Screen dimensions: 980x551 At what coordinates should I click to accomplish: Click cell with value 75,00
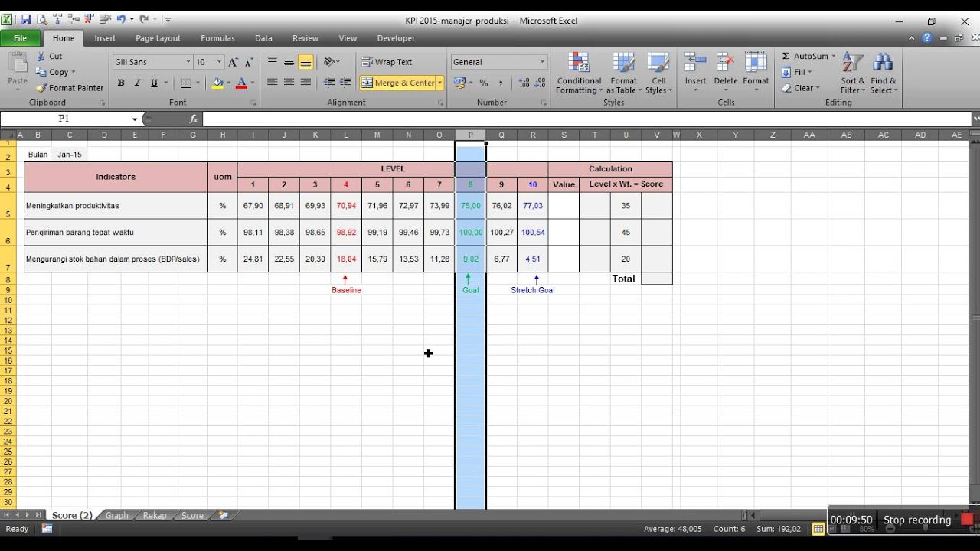[x=470, y=206]
